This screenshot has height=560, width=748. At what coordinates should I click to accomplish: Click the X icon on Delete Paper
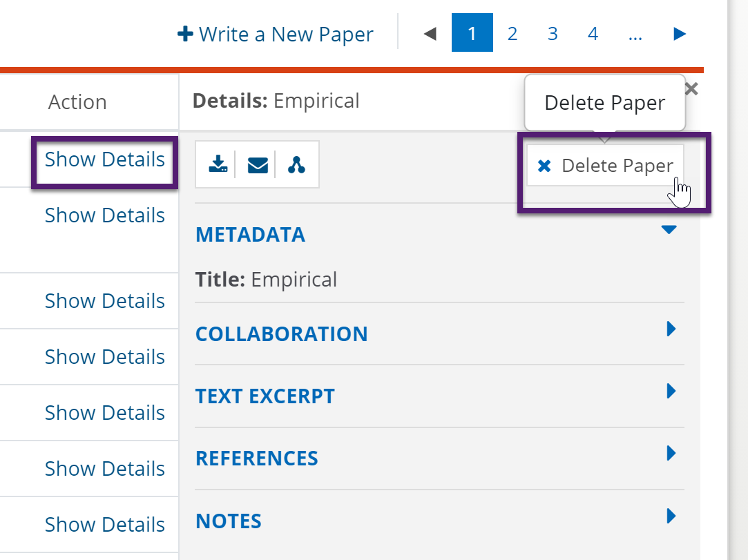(545, 165)
